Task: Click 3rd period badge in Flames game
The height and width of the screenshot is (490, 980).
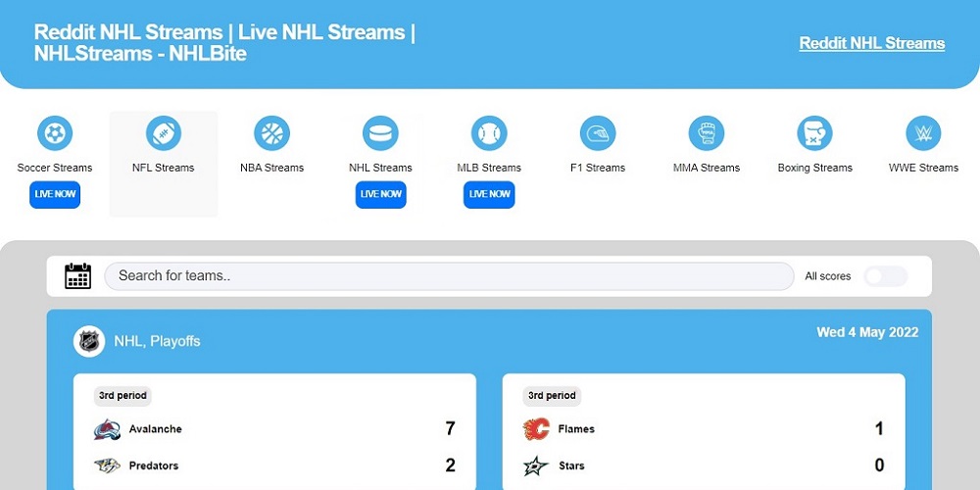Action: [x=552, y=396]
